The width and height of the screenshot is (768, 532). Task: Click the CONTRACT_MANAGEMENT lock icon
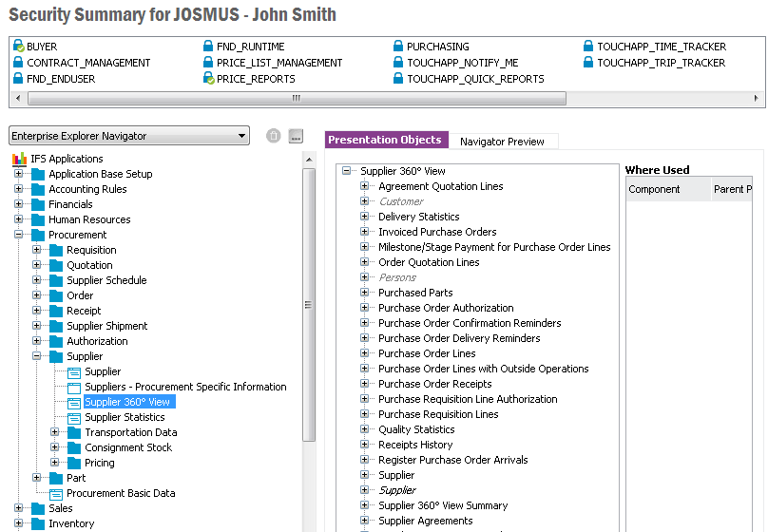(18, 62)
